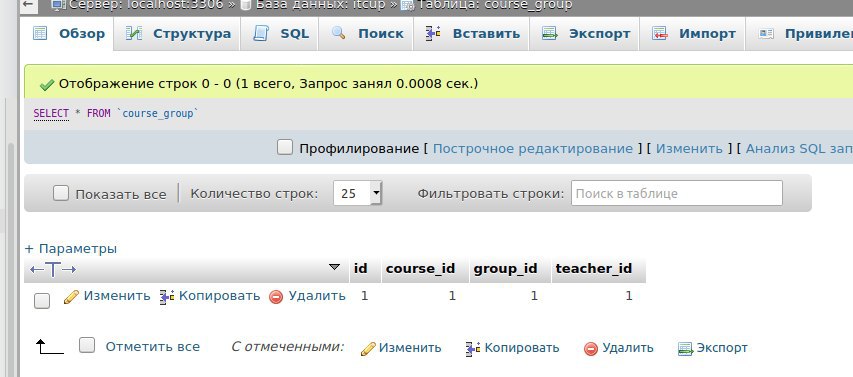This screenshot has height=377, width=853.
Task: Click the Привилегии tab icon
Action: [766, 33]
